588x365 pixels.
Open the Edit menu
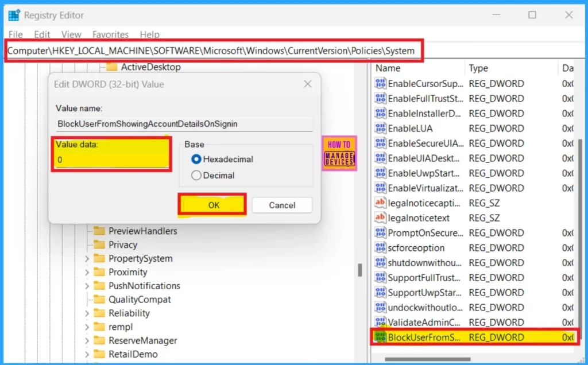click(x=42, y=34)
